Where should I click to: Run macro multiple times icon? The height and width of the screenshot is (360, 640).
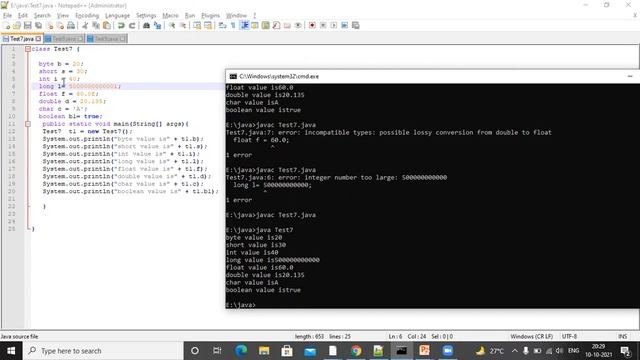344,25
